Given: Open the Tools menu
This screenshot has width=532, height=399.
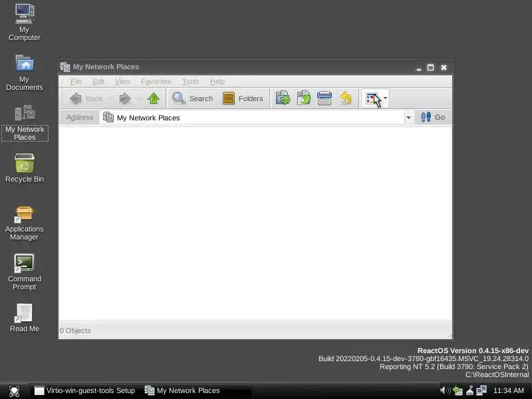Looking at the screenshot, I should point(191,81).
